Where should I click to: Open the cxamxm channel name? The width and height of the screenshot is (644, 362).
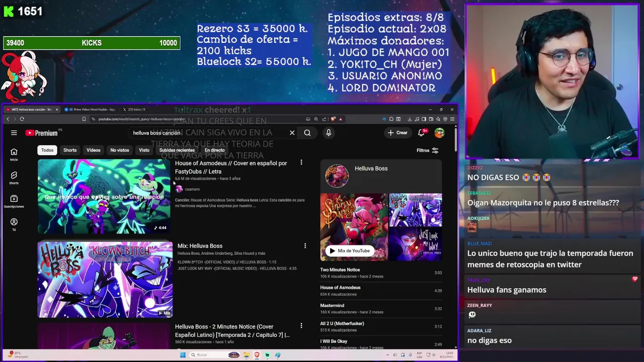click(192, 190)
